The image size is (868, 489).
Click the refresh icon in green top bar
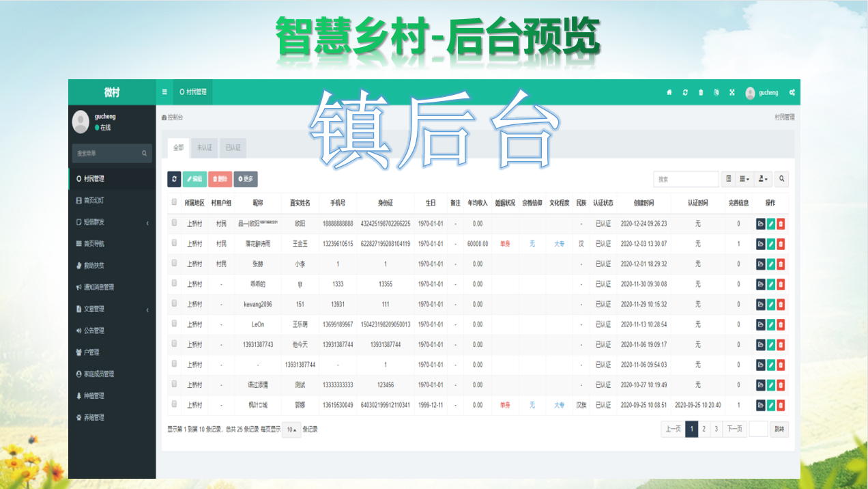685,92
